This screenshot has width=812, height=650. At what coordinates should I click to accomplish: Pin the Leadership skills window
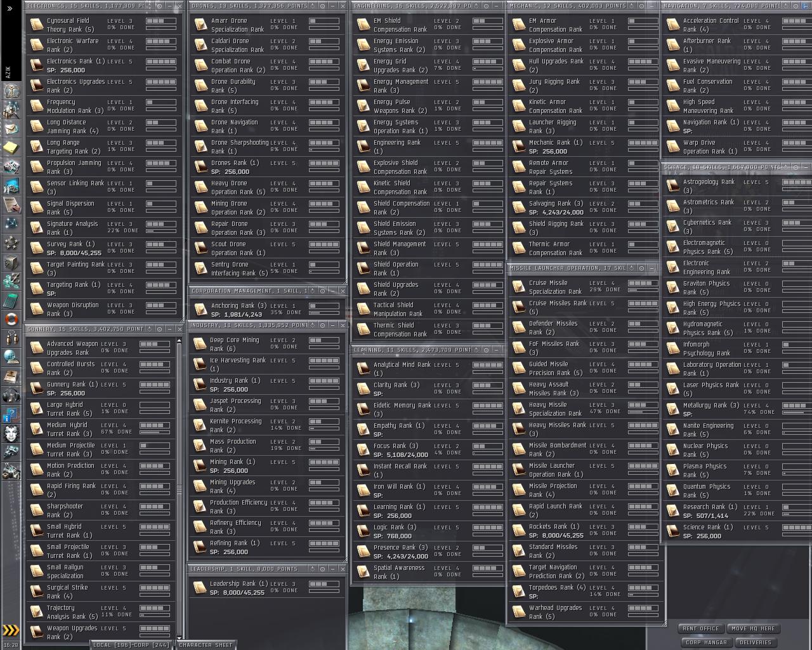tap(313, 569)
